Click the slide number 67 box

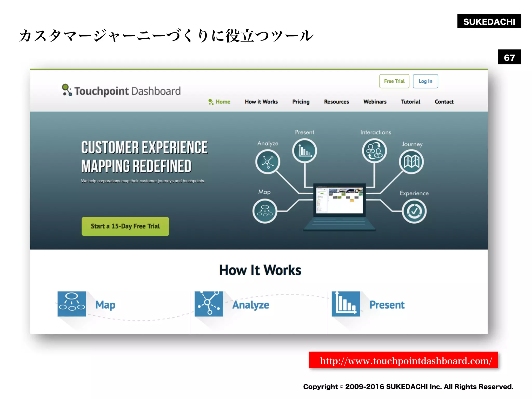pyautogui.click(x=509, y=57)
